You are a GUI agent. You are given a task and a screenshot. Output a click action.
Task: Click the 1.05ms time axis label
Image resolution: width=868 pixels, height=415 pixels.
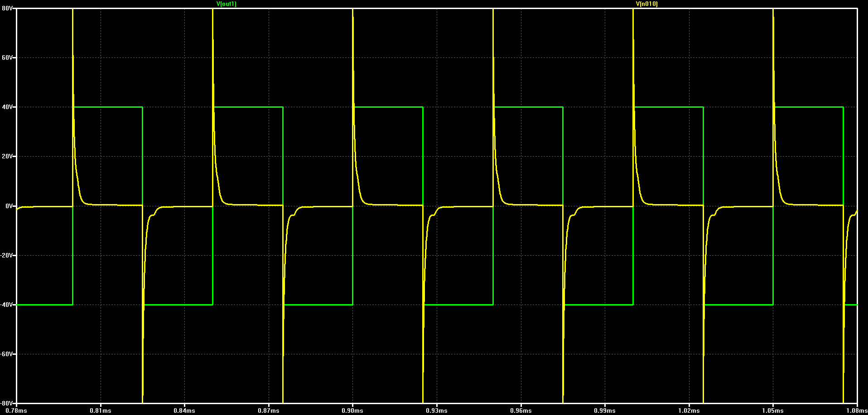click(773, 411)
